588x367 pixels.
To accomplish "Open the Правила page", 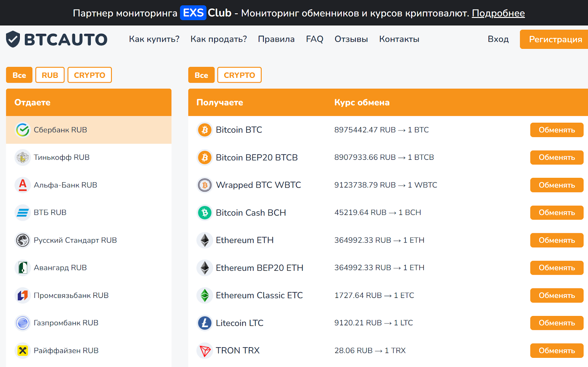I will coord(276,39).
